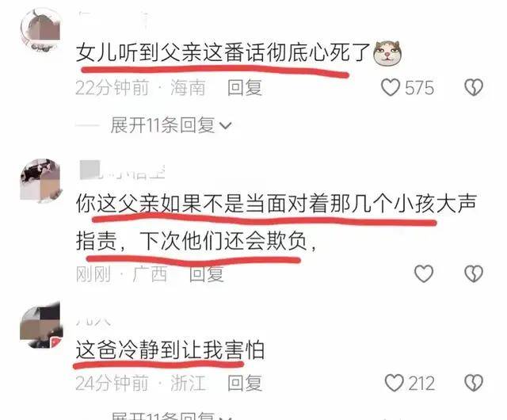
Task: Open third commenter's avatar profile
Action: click(x=40, y=326)
